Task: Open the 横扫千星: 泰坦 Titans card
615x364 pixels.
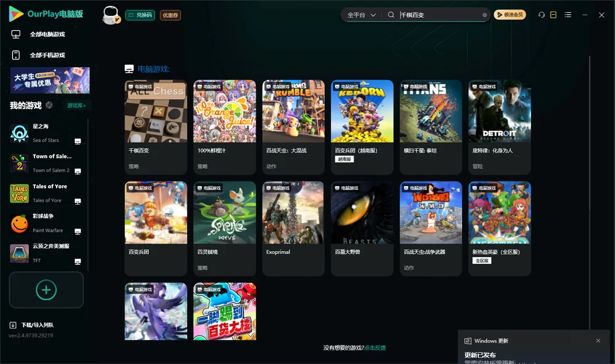Action: coord(430,127)
